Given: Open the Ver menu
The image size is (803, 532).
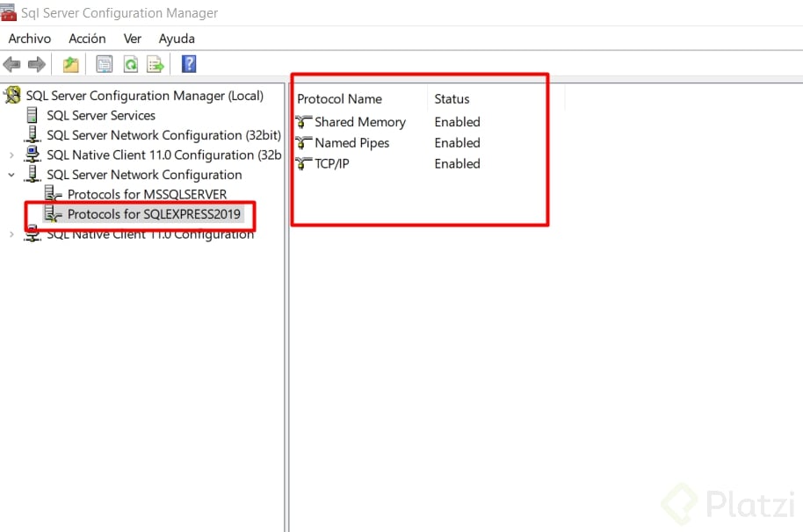Looking at the screenshot, I should (x=132, y=39).
